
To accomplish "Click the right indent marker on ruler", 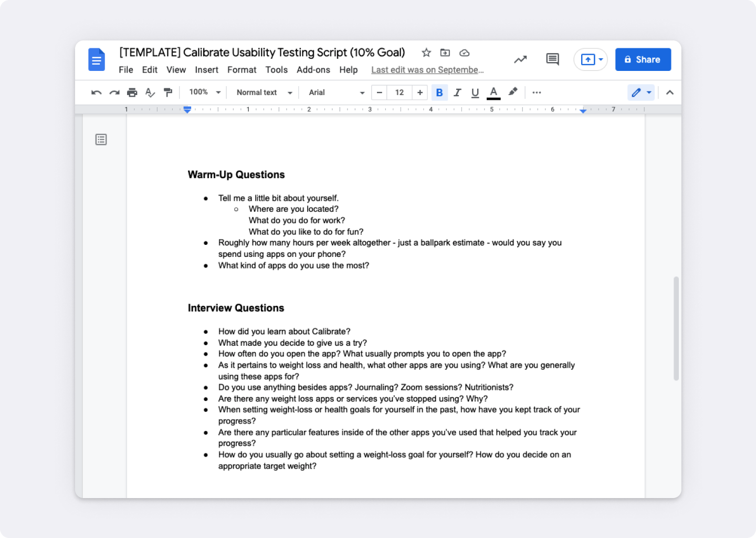I will pyautogui.click(x=583, y=111).
